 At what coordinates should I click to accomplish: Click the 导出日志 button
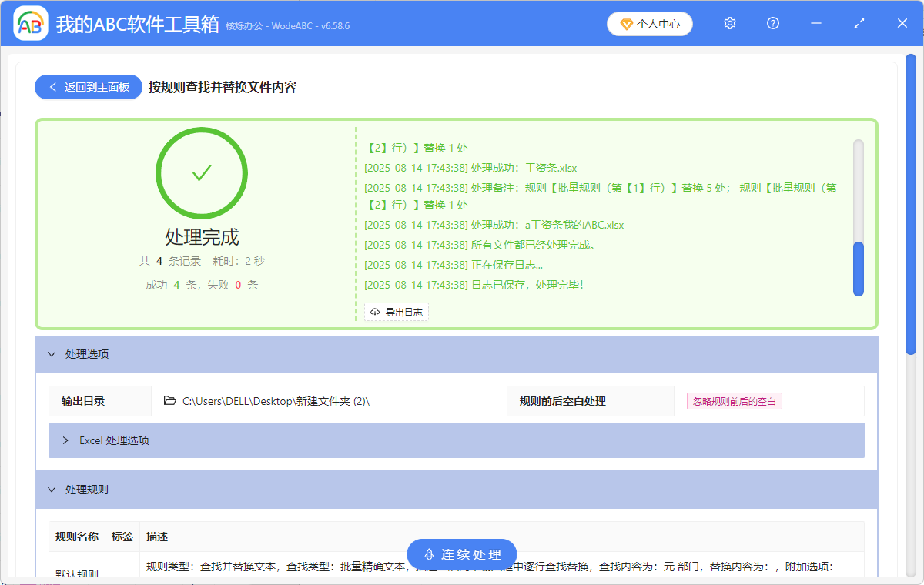(396, 312)
